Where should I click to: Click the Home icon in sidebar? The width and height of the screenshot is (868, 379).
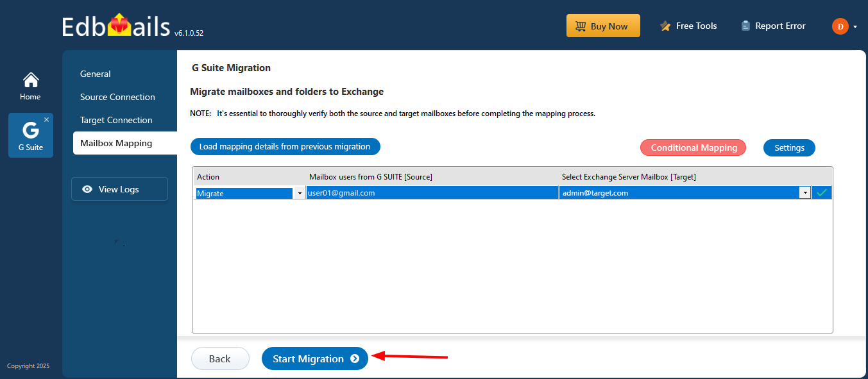[x=30, y=80]
